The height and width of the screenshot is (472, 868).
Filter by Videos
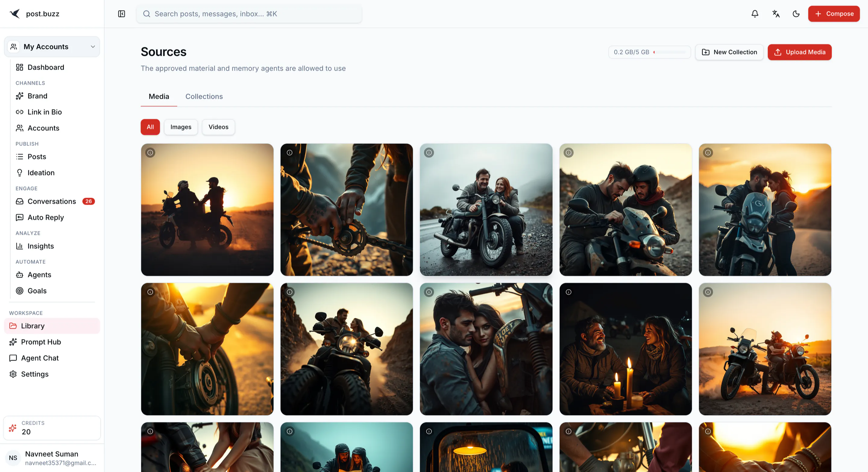(218, 127)
